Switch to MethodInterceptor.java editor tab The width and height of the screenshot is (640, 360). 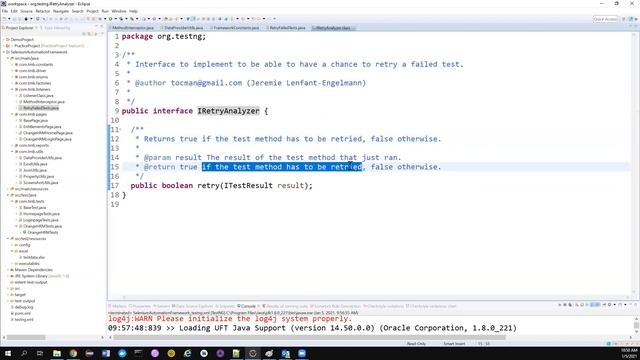pos(133,28)
